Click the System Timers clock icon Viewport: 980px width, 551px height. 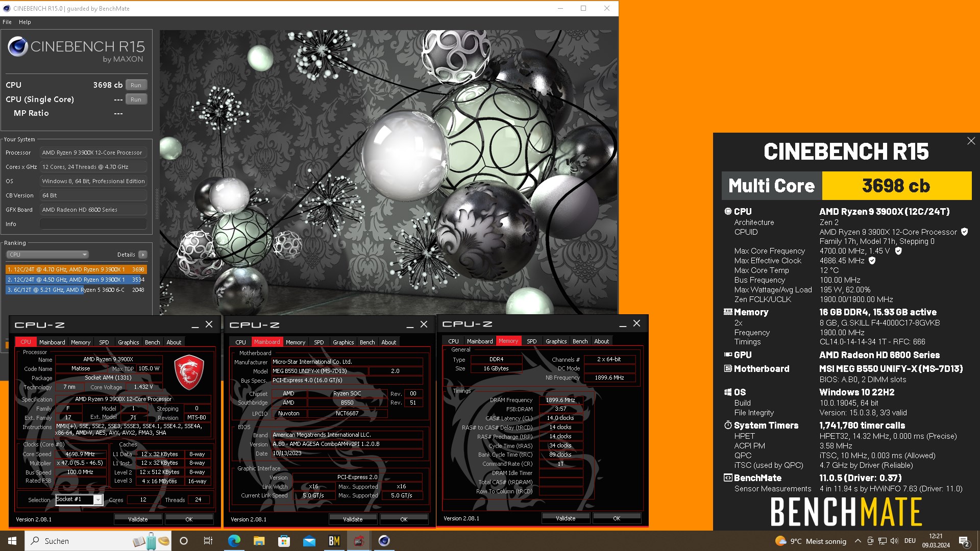click(728, 425)
